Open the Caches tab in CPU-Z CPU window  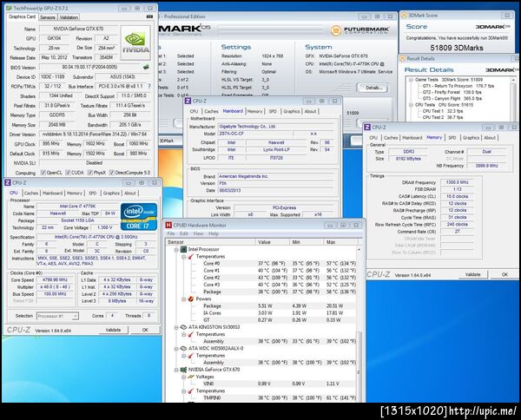31,193
